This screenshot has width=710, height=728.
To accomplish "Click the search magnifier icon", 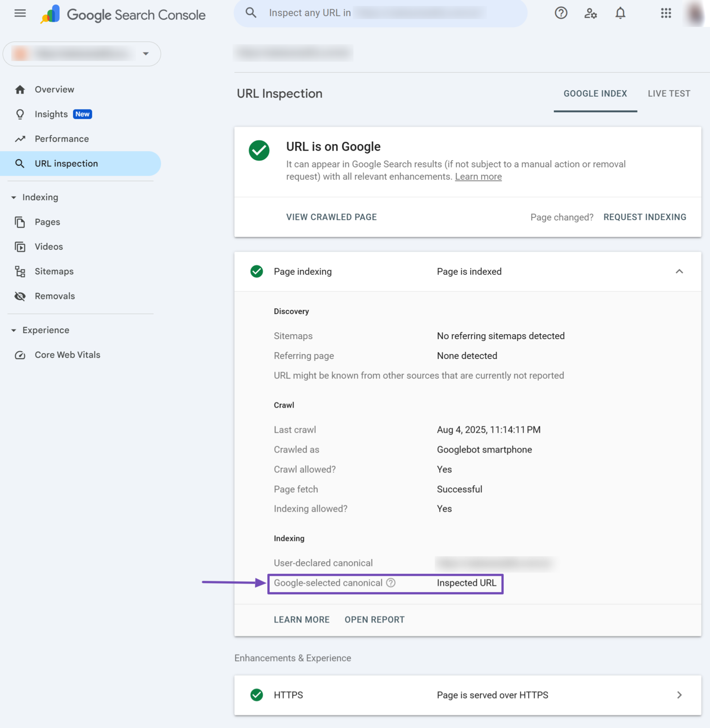I will click(x=251, y=13).
